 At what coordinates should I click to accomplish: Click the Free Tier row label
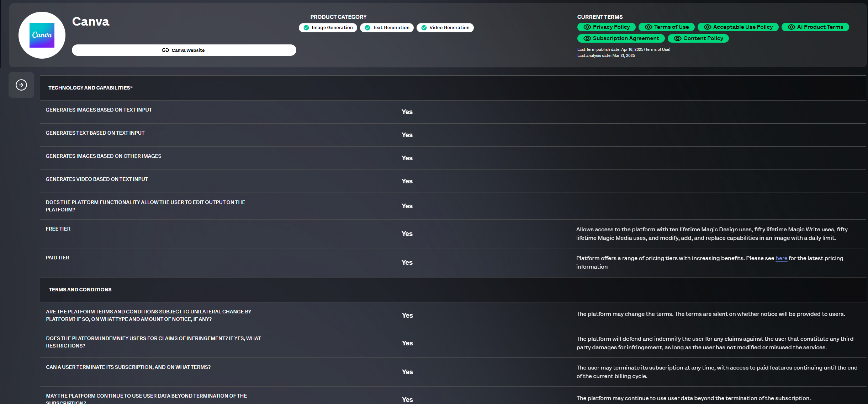(x=58, y=229)
